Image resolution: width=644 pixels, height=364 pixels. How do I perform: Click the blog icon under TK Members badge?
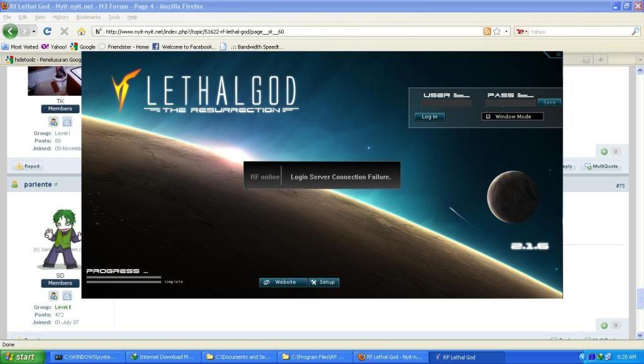67,122
